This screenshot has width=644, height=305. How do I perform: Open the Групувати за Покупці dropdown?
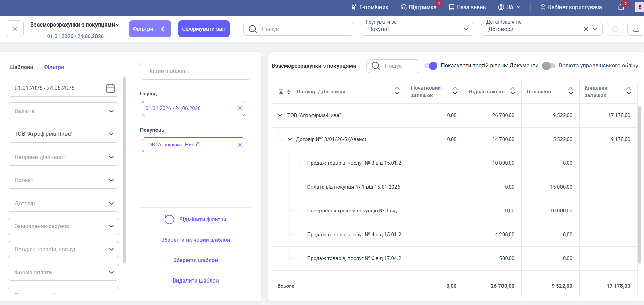[418, 29]
